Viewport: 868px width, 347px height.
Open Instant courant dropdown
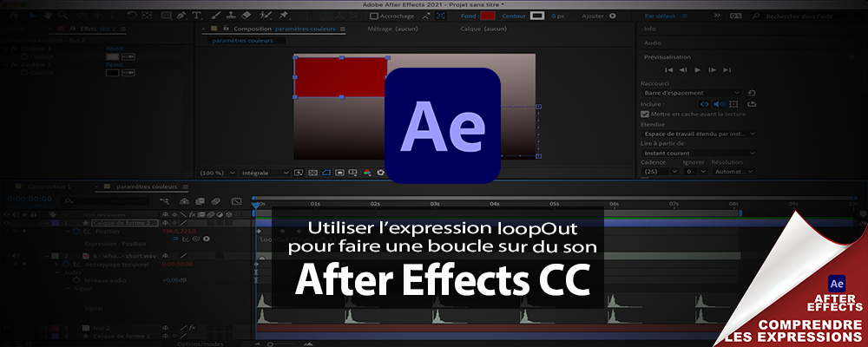(699, 153)
